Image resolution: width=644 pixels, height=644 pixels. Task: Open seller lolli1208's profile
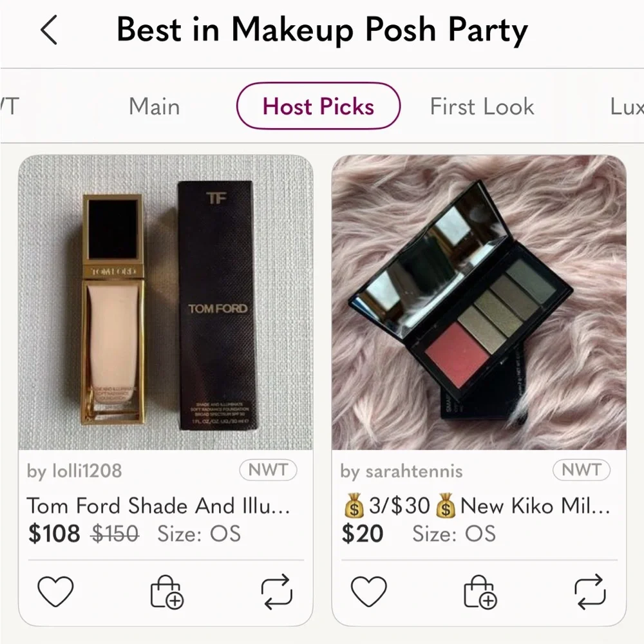[x=74, y=471]
